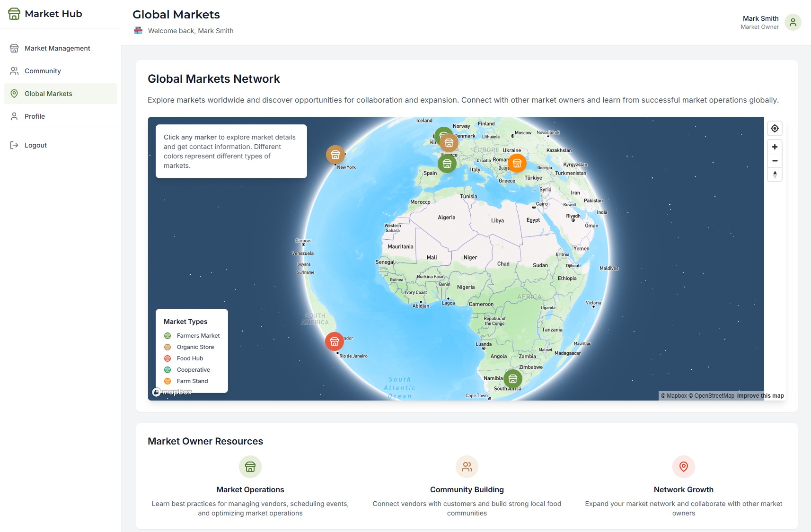The width and height of the screenshot is (811, 532).
Task: Click the Community people icon in sidebar
Action: (14, 70)
